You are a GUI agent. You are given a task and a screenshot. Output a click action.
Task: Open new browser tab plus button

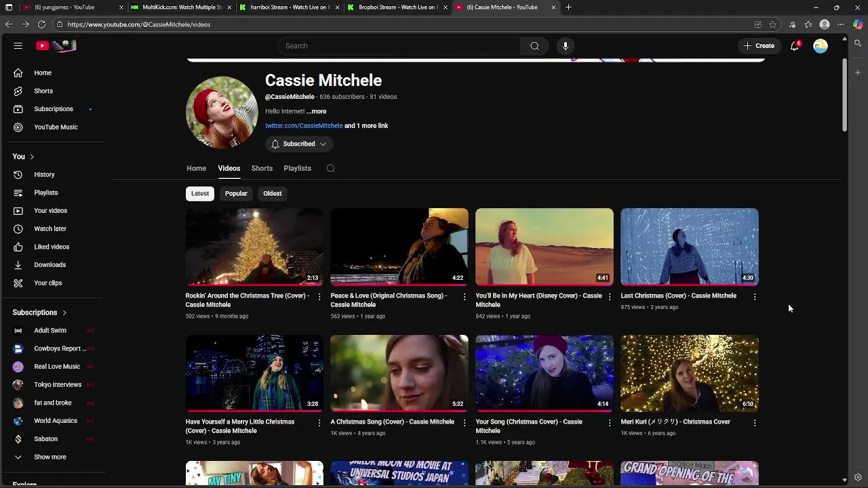568,7
